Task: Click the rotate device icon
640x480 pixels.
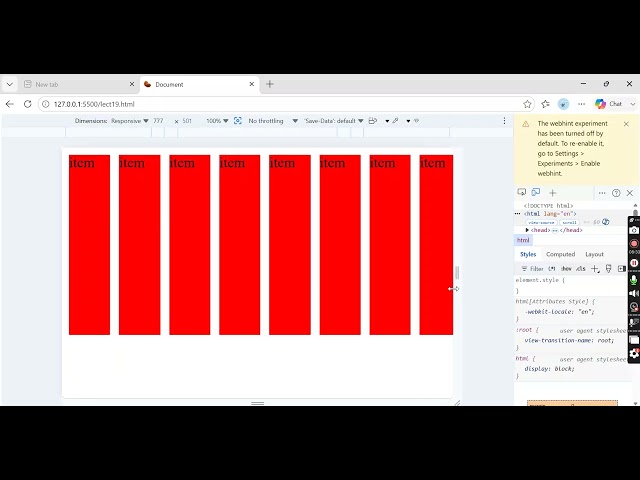Action: pyautogui.click(x=372, y=121)
